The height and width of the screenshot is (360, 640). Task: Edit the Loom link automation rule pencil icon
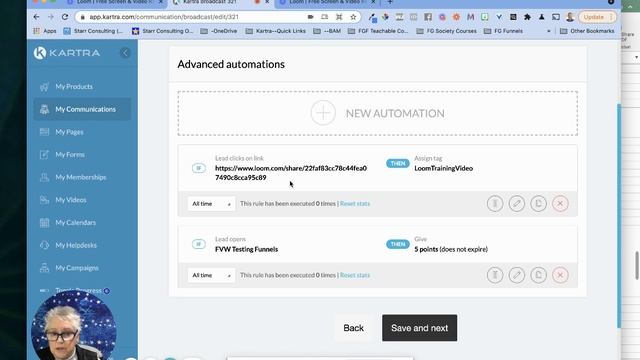(517, 203)
